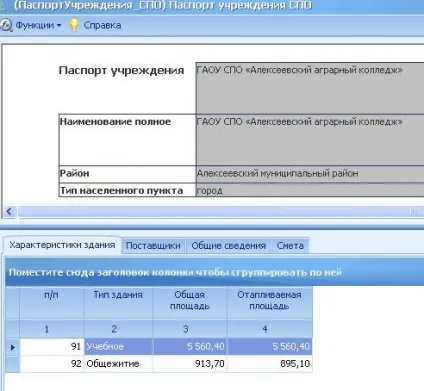The image size is (424, 391).
Task: Click the Тип населенного пункта value город
Action: point(310,190)
